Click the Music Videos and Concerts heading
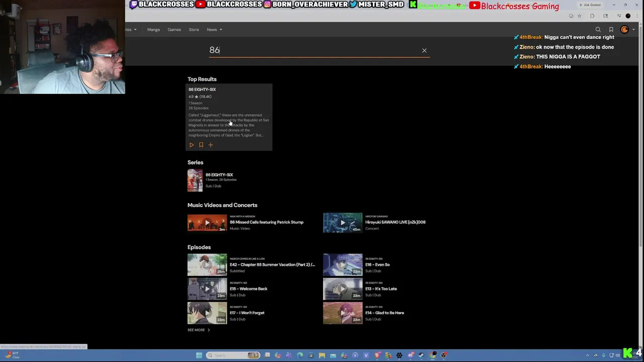The image size is (644, 362). tap(222, 205)
